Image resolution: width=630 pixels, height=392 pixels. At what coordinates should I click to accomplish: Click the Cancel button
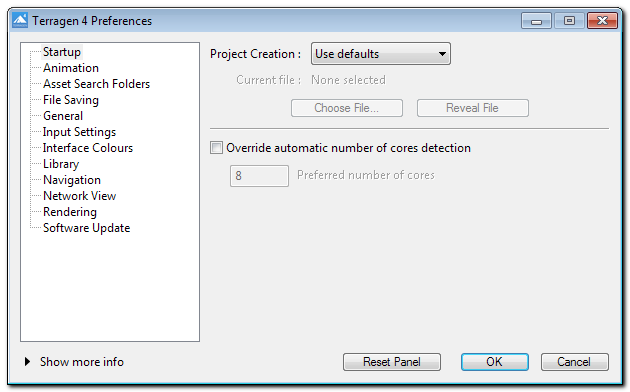tap(575, 362)
